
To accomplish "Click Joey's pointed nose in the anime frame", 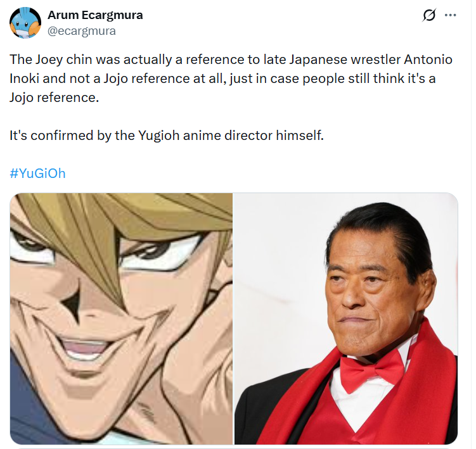I will (x=73, y=303).
